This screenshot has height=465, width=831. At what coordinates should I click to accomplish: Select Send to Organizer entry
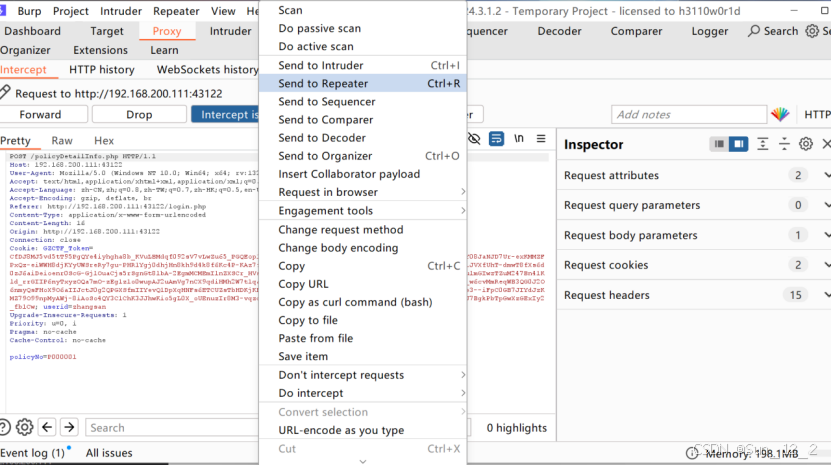[363, 156]
